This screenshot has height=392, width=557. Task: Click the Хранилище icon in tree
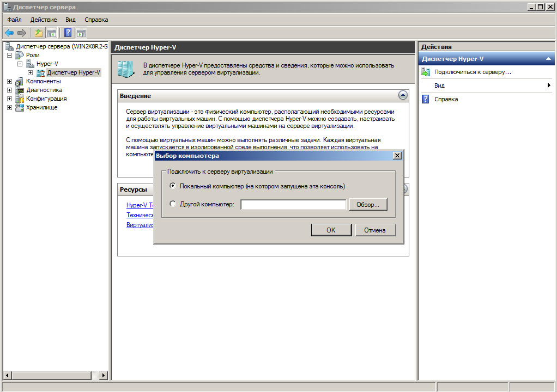tap(20, 107)
